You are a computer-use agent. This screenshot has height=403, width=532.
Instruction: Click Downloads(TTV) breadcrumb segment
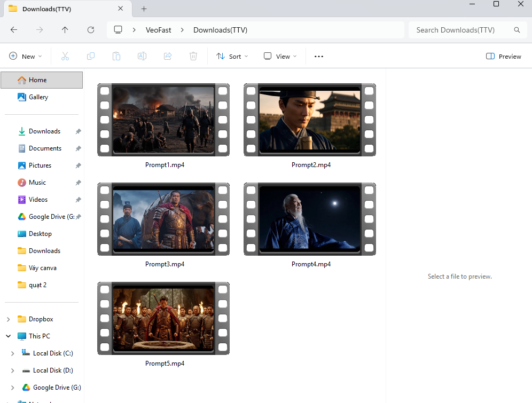tap(220, 30)
